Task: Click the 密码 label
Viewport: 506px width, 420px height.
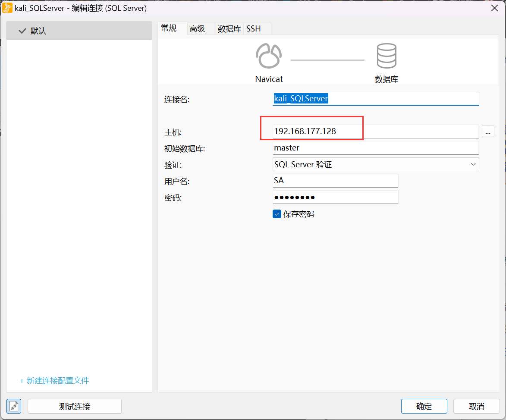Action: [x=173, y=198]
